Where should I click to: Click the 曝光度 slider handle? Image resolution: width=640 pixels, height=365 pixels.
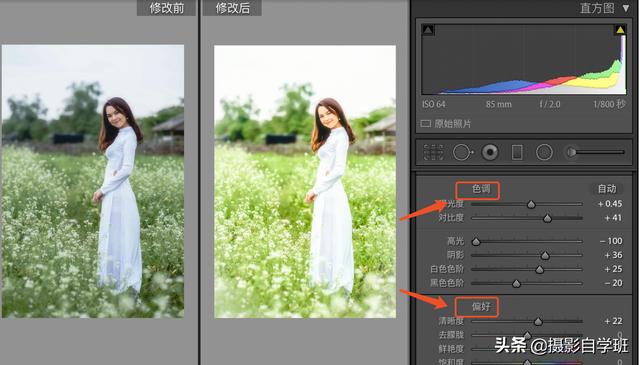coord(531,204)
